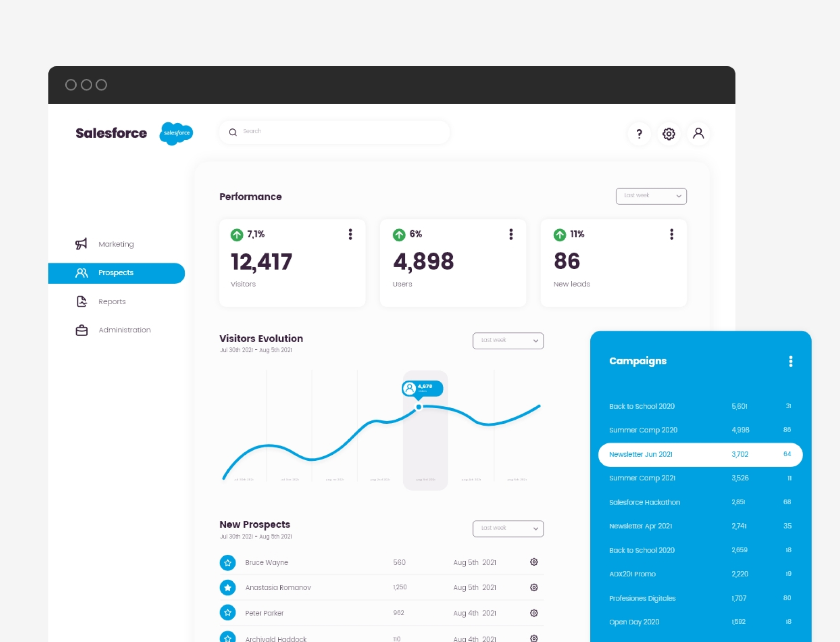The height and width of the screenshot is (642, 840).
Task: Open the New Prospects Last week dropdown
Action: 508,528
